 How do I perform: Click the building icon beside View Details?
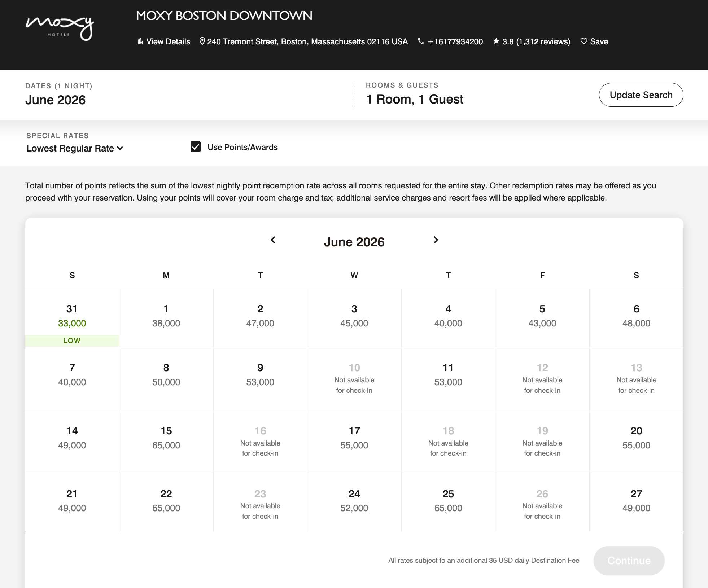point(140,41)
